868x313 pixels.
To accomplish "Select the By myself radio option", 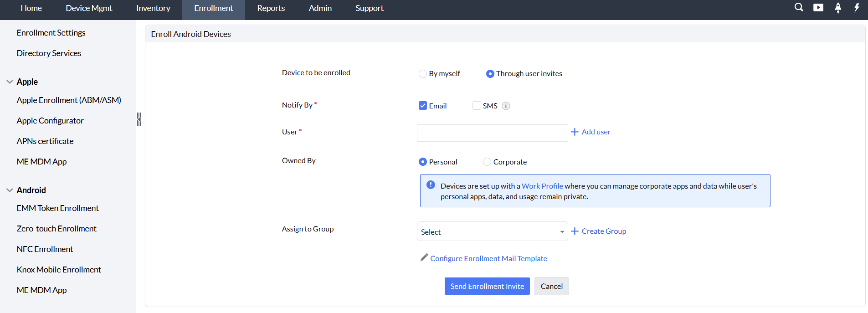I will [422, 74].
